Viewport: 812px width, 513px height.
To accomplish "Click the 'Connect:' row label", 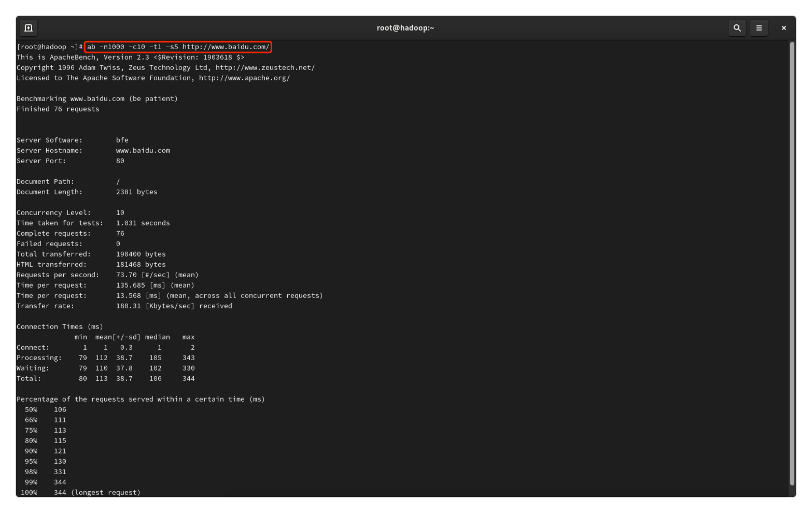I will click(33, 348).
